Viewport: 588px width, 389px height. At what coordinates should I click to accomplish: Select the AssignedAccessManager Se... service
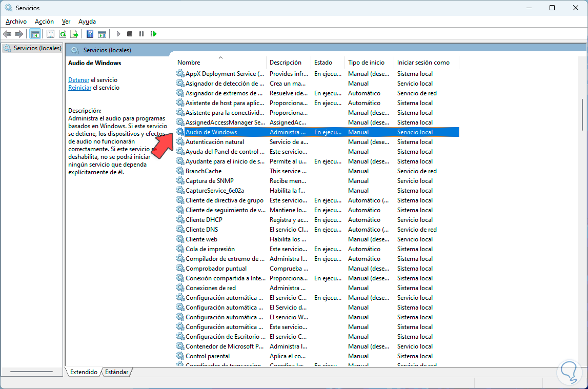318,122
